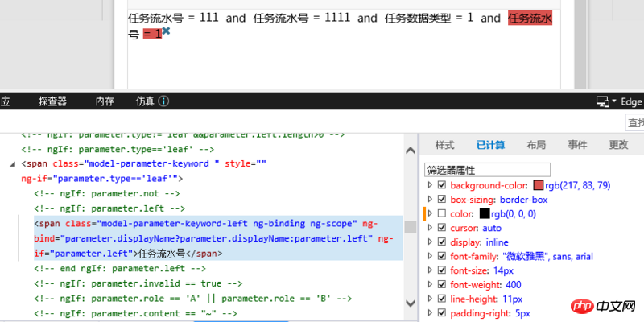Click the dock window monitor icon
Viewport: 644px width, 322px height.
point(601,101)
